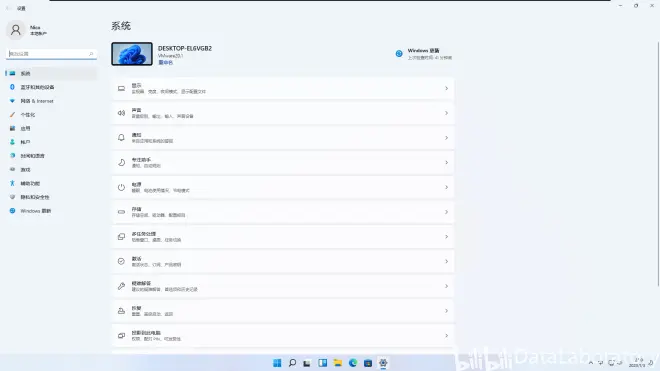This screenshot has height=371, width=660.
Task: Open the sound speaker icon row
Action: click(x=283, y=113)
